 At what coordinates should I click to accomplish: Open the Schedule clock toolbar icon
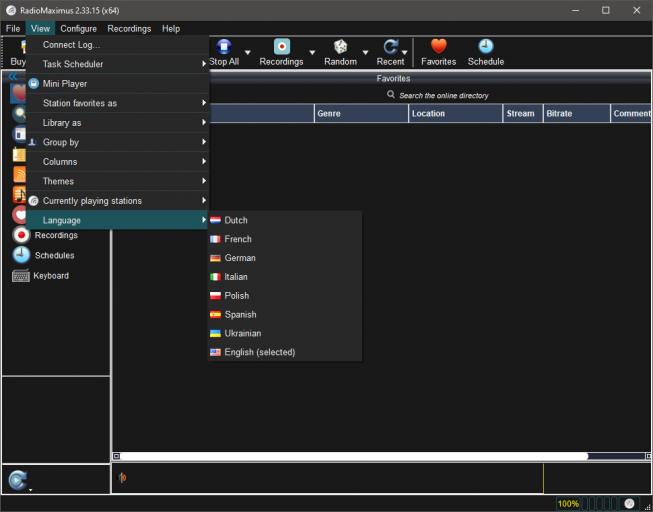click(486, 47)
